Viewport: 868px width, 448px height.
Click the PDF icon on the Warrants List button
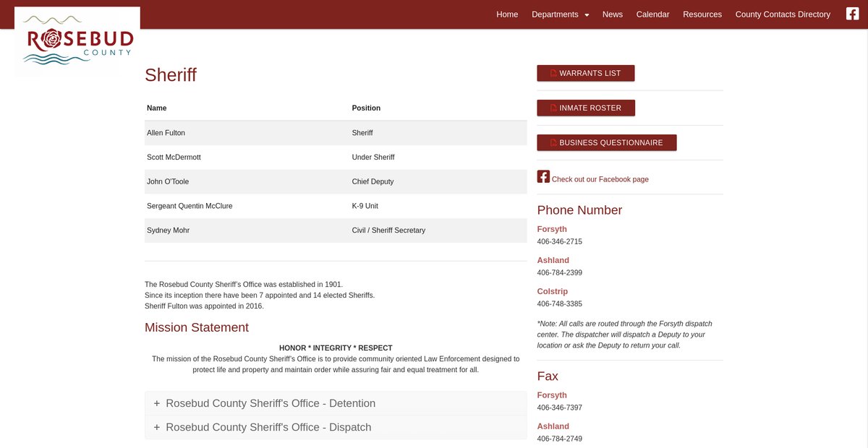pos(553,74)
